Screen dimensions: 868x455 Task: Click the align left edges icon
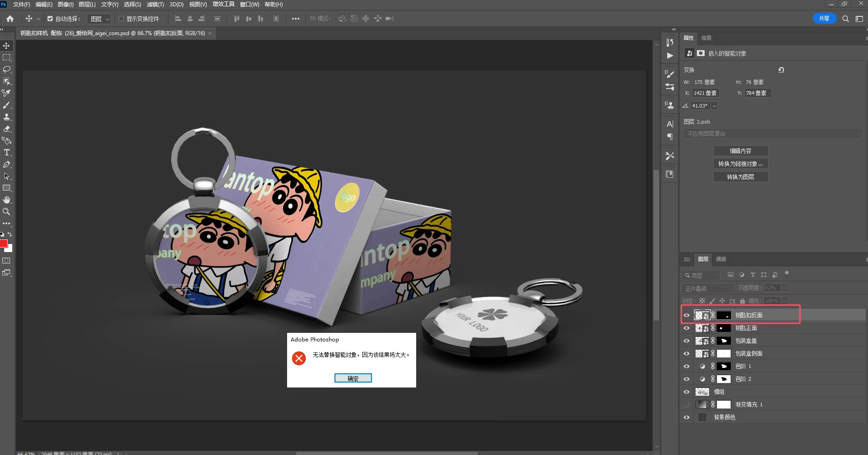(x=178, y=19)
